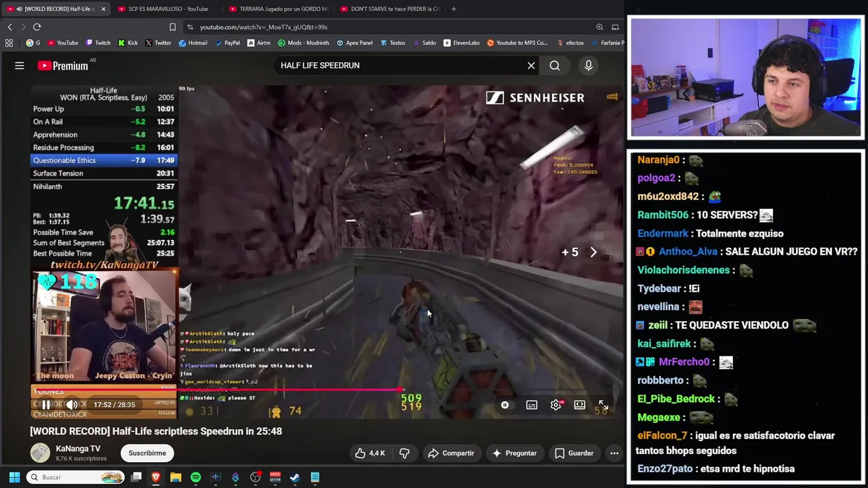Enter fullscreen mode

(x=603, y=405)
